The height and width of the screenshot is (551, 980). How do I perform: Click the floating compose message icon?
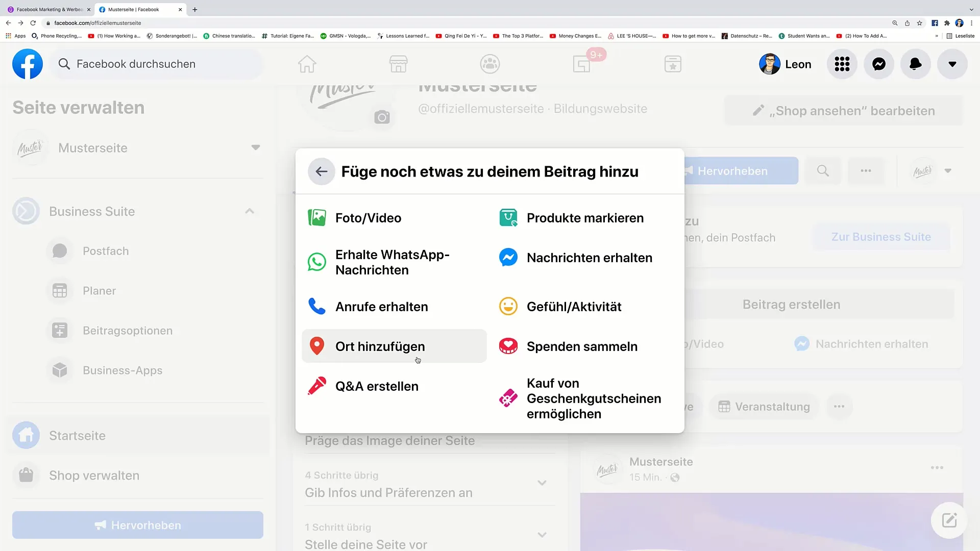[949, 520]
